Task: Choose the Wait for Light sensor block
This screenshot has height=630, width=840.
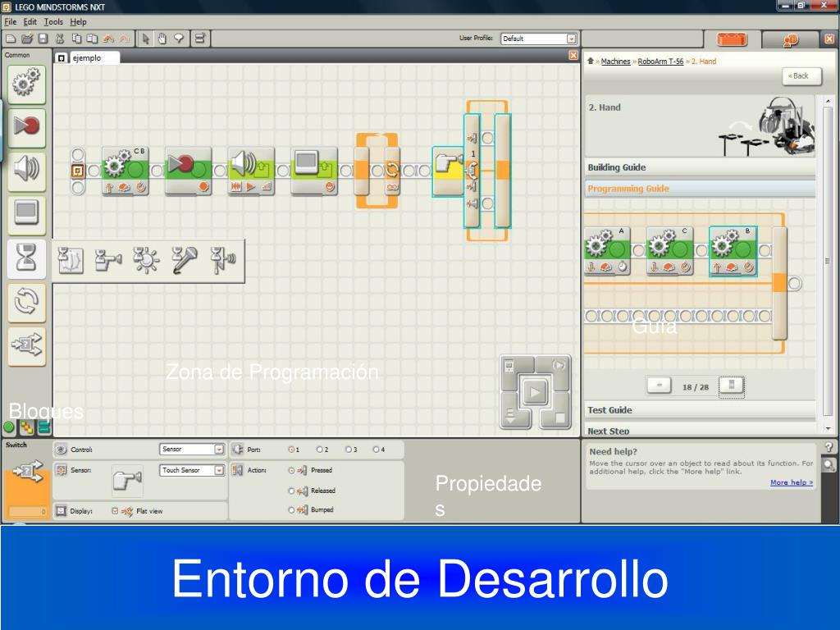Action: (x=146, y=260)
